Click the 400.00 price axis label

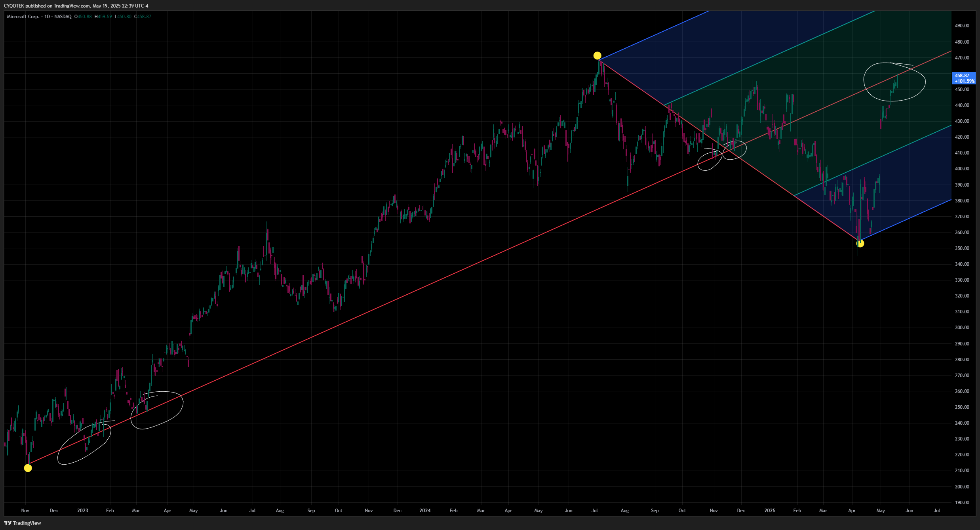(x=962, y=169)
